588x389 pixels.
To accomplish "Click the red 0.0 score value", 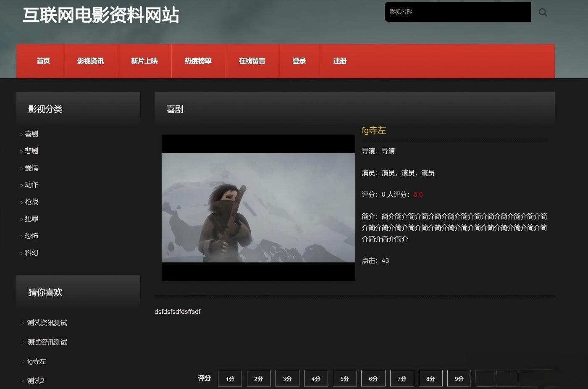I will click(418, 194).
